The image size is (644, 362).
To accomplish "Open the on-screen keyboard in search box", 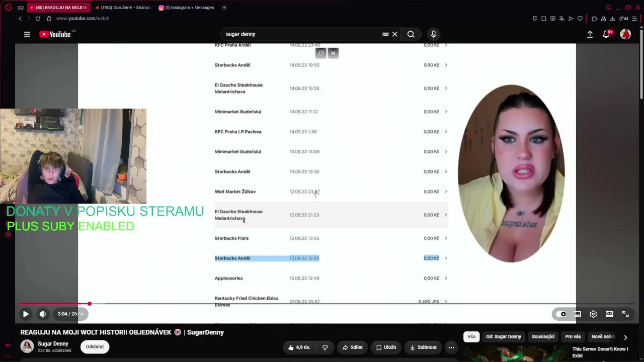I will pos(385,34).
